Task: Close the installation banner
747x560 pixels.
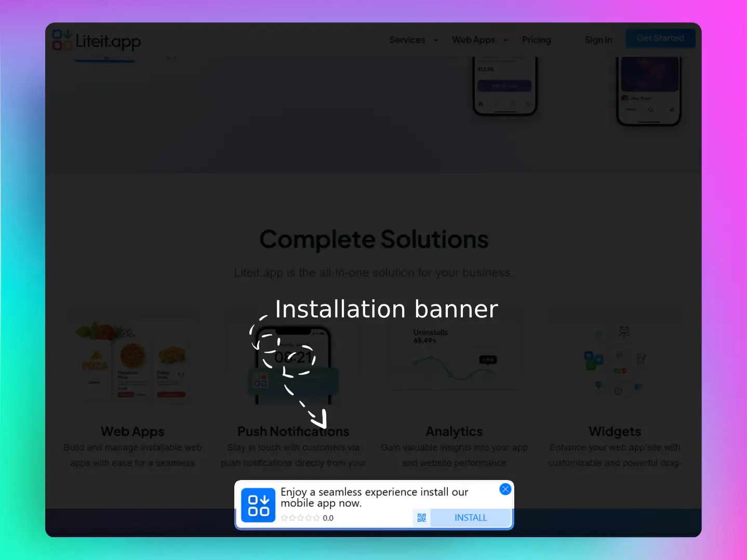Action: tap(505, 489)
